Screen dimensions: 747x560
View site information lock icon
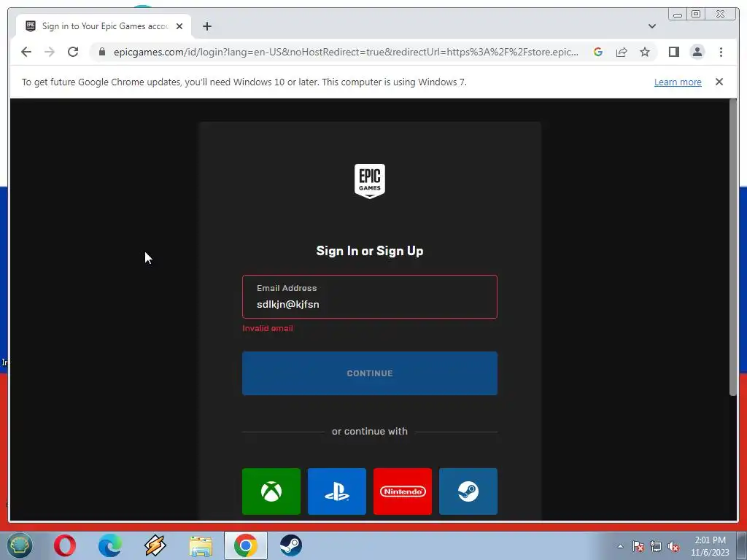pos(102,52)
